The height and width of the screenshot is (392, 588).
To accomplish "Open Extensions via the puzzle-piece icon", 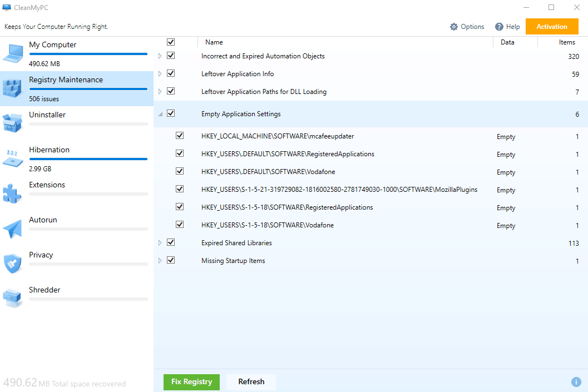I will coord(13,192).
